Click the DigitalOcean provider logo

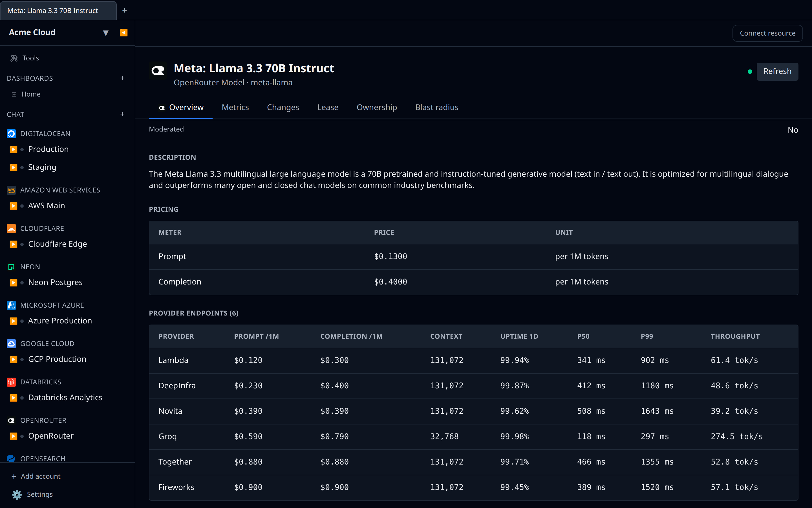pos(11,134)
